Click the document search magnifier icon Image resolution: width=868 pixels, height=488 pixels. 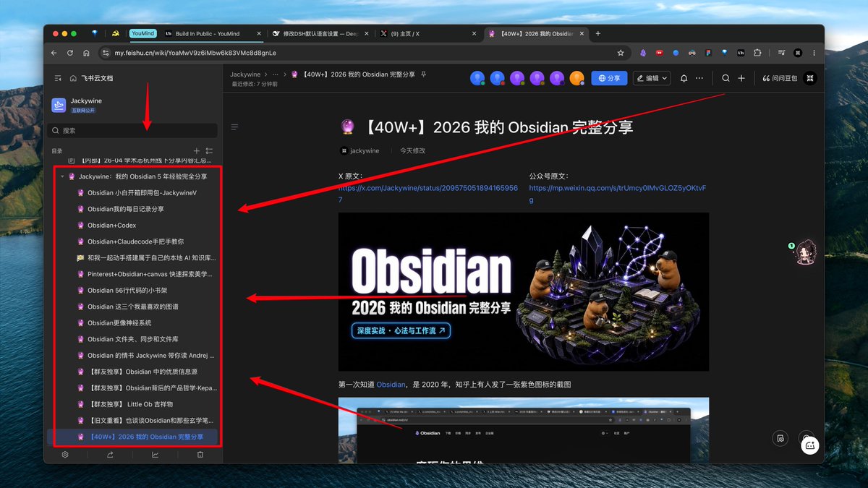[726, 78]
